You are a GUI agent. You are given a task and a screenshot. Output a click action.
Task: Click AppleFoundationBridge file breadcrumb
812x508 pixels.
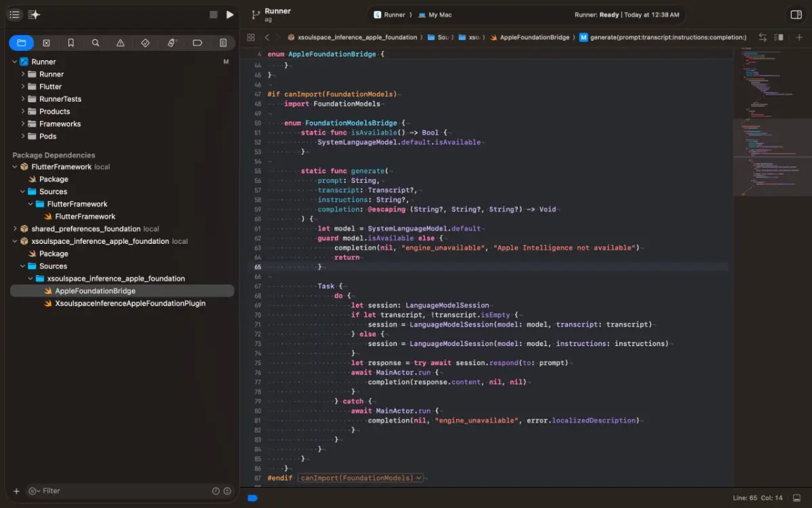(530, 37)
